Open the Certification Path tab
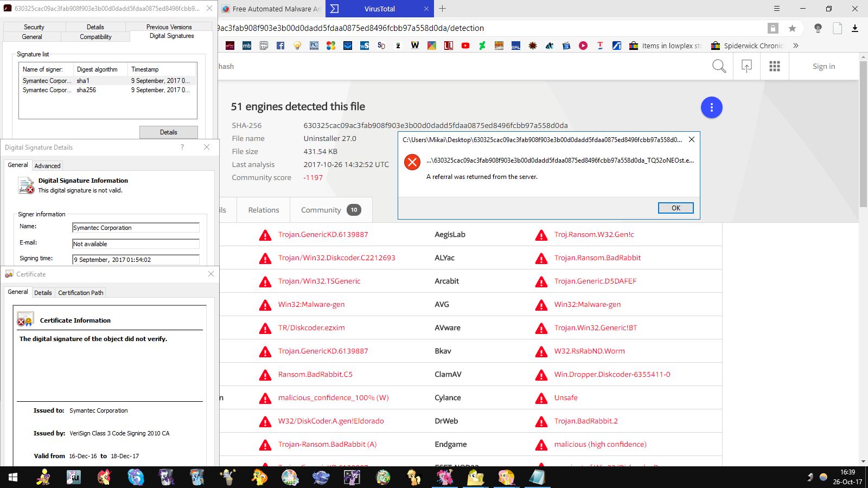 (81, 293)
